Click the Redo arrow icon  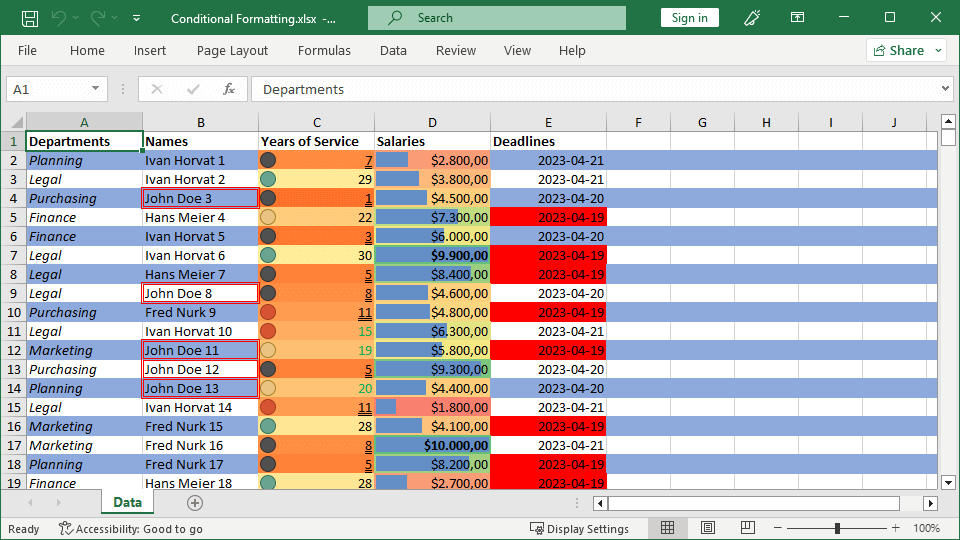(x=97, y=18)
